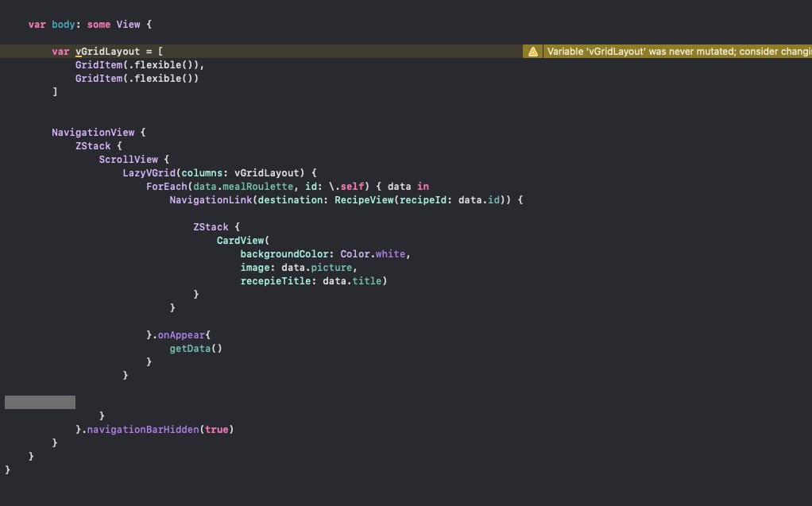Click navigationBarHidden modifier text
Image resolution: width=812 pixels, height=506 pixels.
[x=143, y=430]
